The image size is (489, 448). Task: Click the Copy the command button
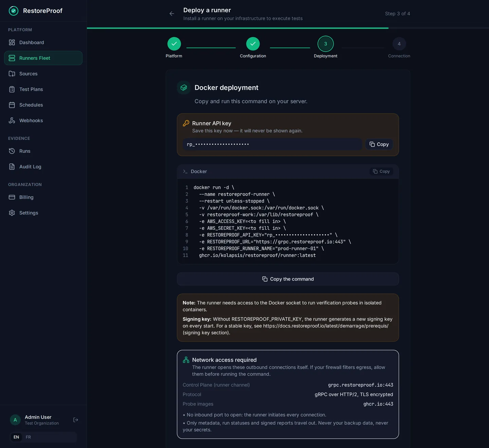click(288, 279)
